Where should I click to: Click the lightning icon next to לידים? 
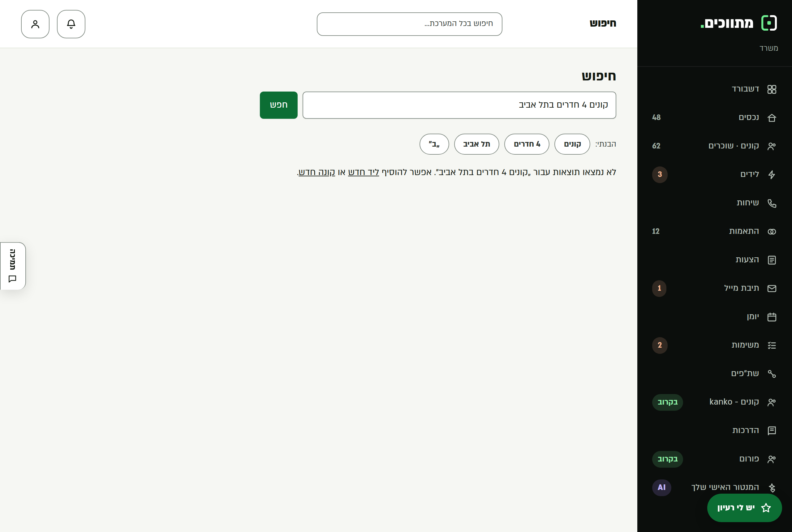[x=772, y=174]
